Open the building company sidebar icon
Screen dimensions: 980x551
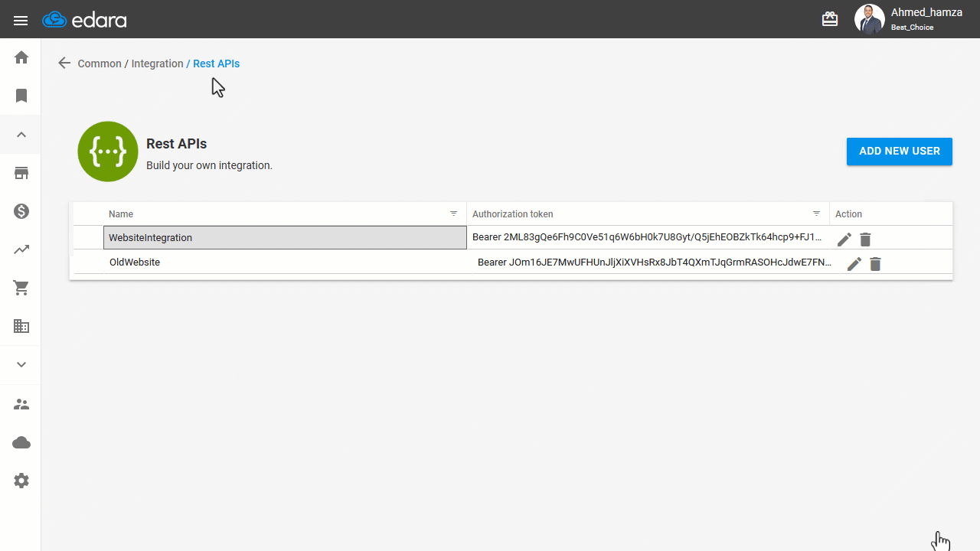(x=21, y=327)
